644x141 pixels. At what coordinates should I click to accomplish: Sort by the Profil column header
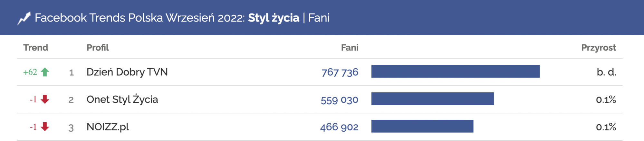click(98, 48)
